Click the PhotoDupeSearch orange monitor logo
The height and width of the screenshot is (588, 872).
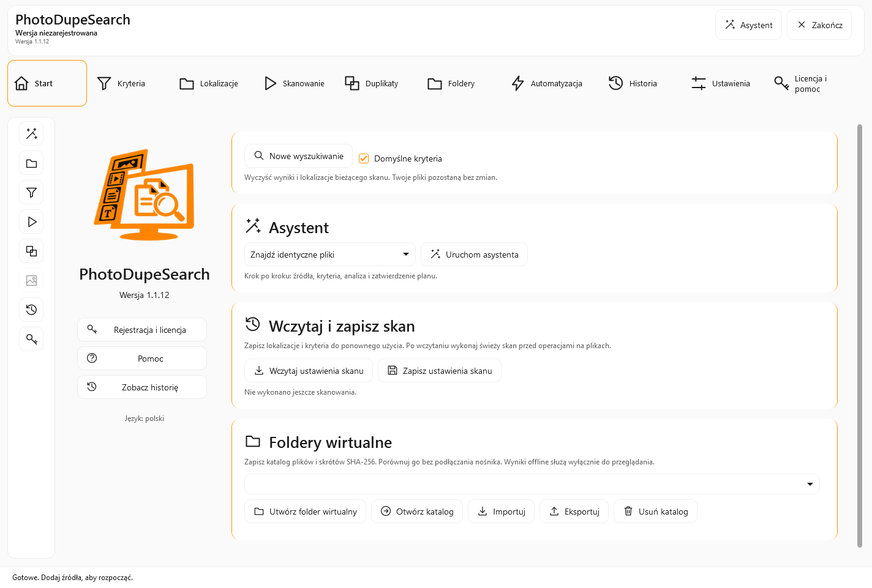145,195
